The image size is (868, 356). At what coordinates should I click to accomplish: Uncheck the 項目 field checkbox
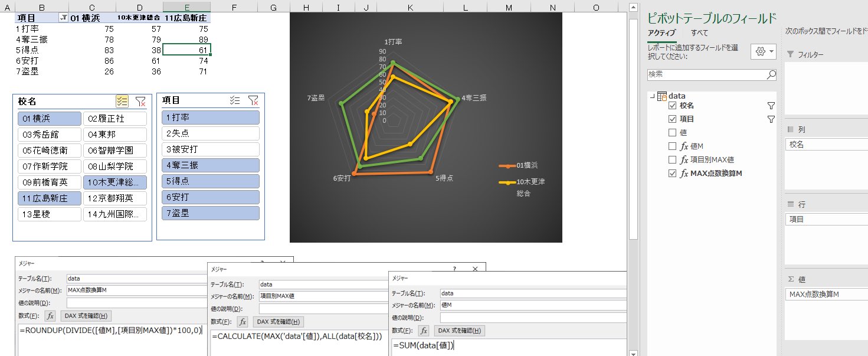pos(672,119)
